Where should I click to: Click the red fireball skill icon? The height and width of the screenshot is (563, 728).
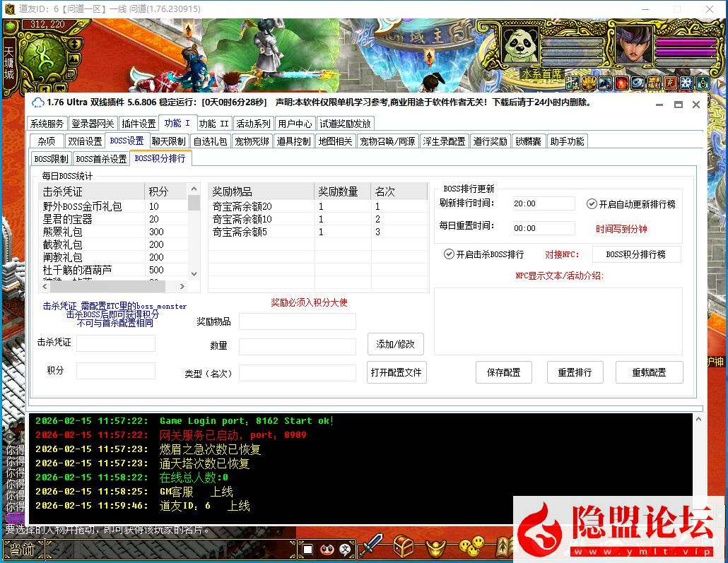[621, 83]
